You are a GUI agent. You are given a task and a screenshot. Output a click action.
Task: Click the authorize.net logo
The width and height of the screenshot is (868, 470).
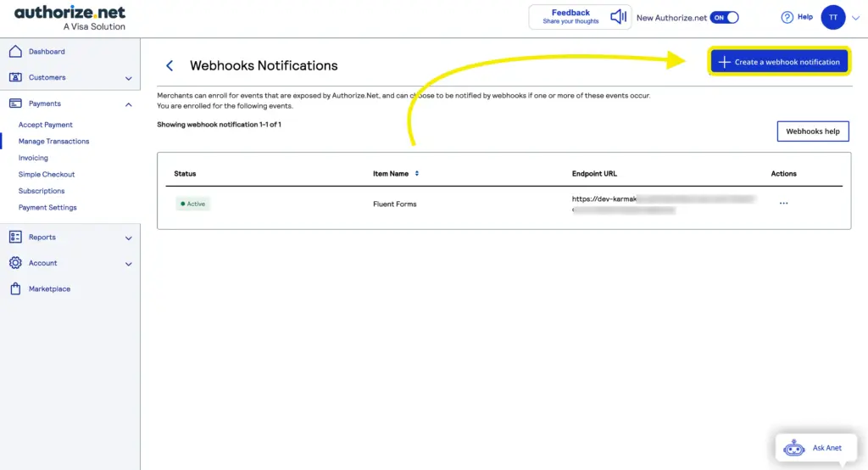pyautogui.click(x=70, y=18)
